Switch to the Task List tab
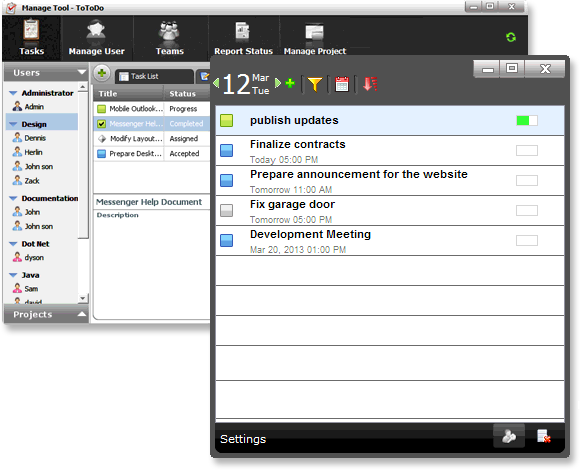The width and height of the screenshot is (580, 470). [x=154, y=76]
